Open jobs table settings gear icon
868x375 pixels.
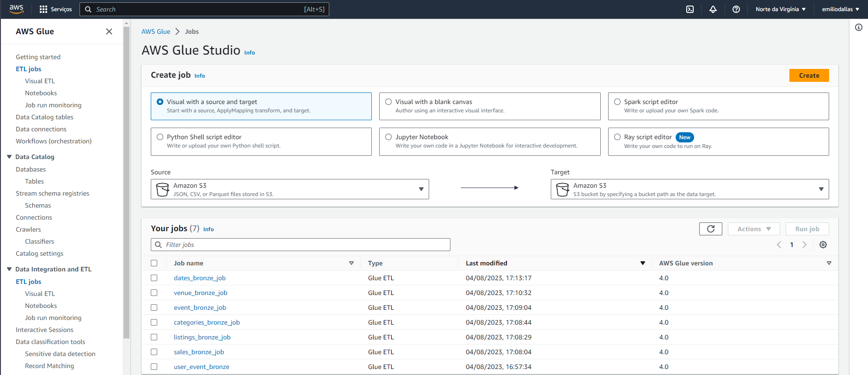tap(823, 245)
